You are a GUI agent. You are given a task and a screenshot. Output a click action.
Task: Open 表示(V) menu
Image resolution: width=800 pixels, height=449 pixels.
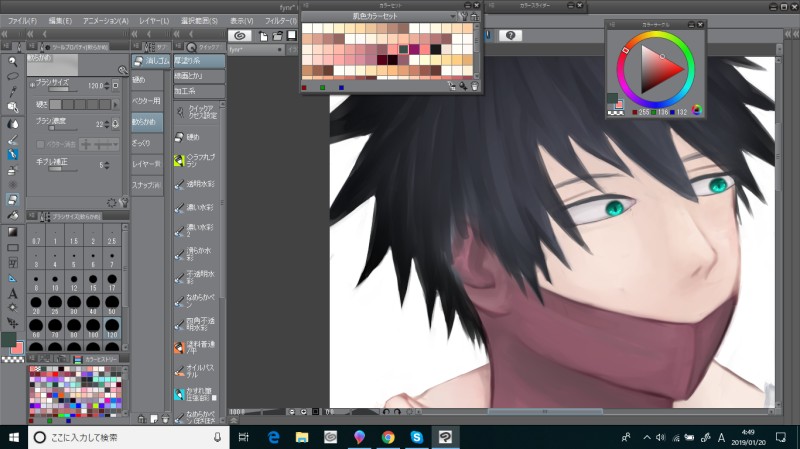point(241,21)
